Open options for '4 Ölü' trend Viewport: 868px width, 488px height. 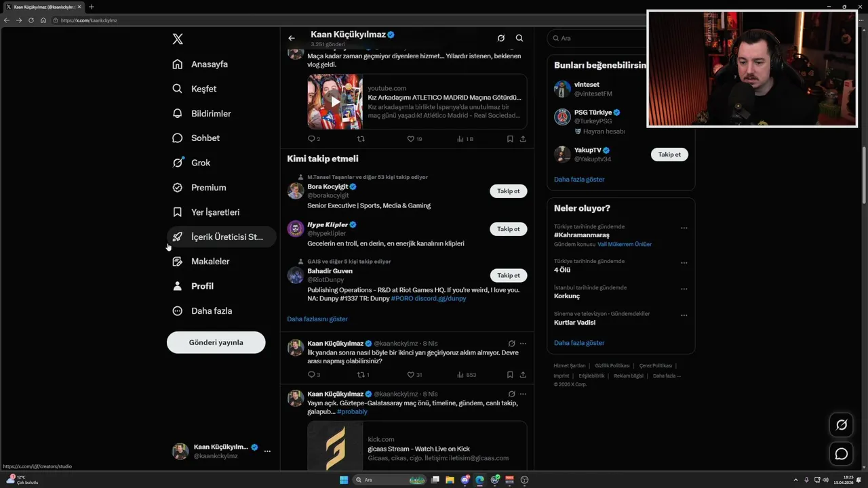[684, 263]
